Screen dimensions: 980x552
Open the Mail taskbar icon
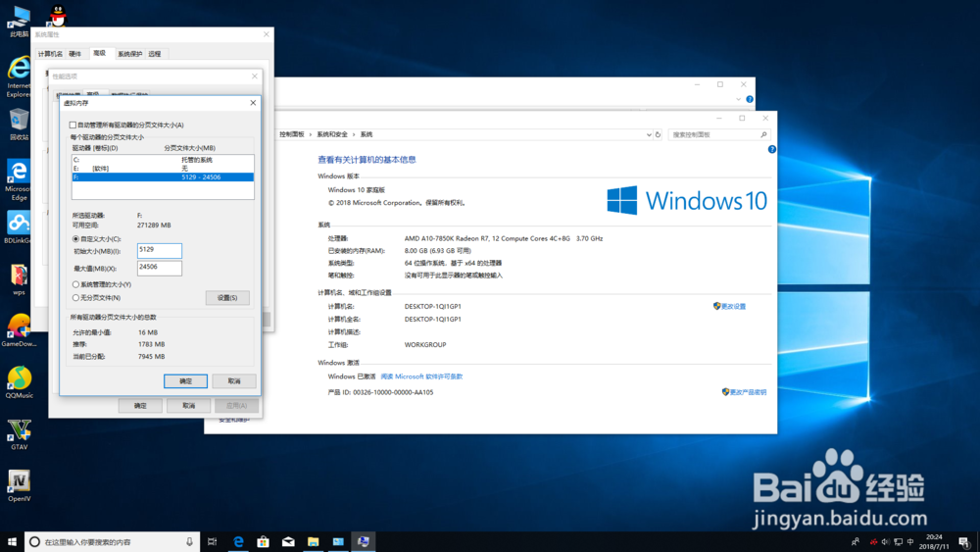point(288,541)
